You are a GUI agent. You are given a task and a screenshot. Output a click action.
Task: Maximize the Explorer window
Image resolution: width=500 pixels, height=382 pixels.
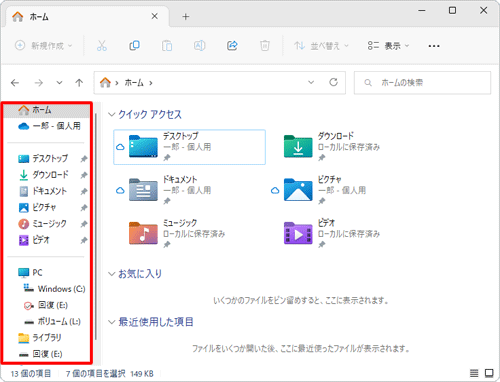pyautogui.click(x=452, y=11)
